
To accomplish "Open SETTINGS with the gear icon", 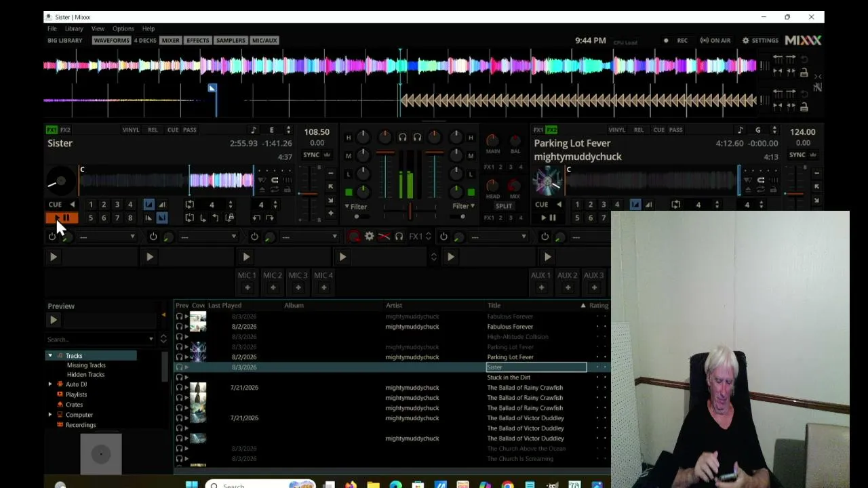I will 760,40.
